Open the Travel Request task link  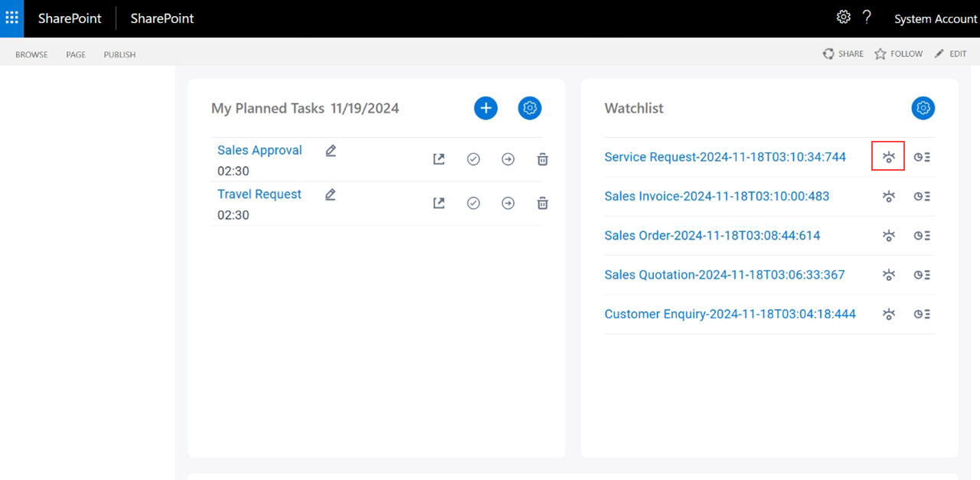(260, 194)
